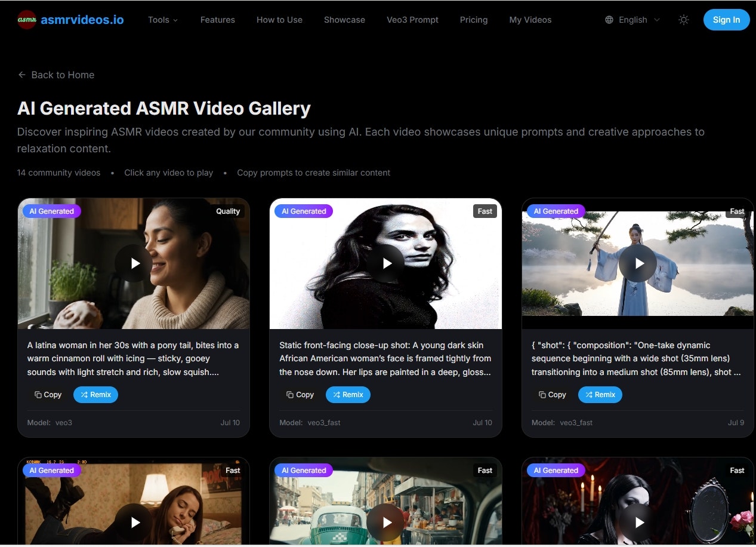756x547 pixels.
Task: Open the English language dropdown
Action: 633,20
